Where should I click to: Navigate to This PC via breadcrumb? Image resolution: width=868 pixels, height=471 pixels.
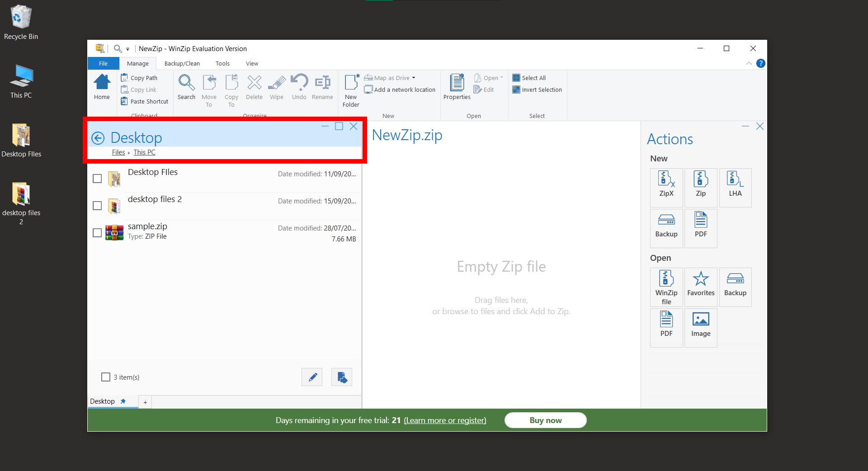pyautogui.click(x=144, y=152)
